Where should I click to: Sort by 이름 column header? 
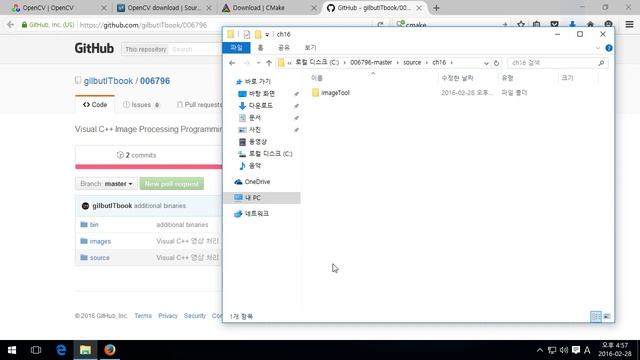coord(317,78)
